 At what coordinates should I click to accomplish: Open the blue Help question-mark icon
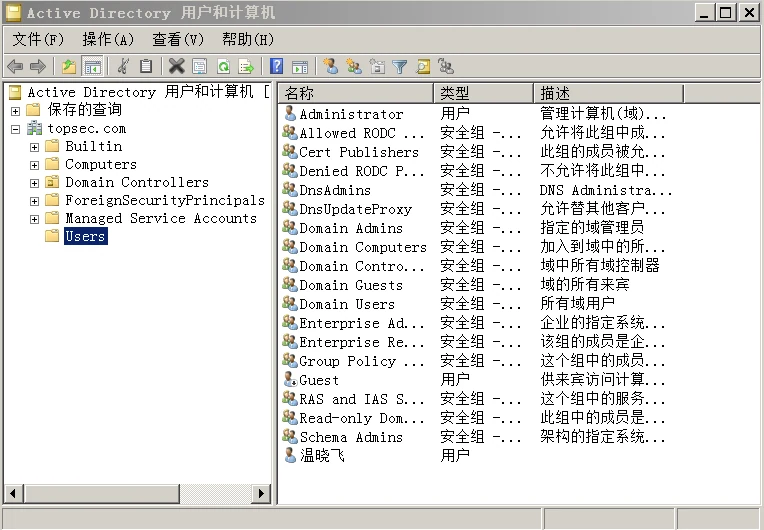pyautogui.click(x=276, y=66)
